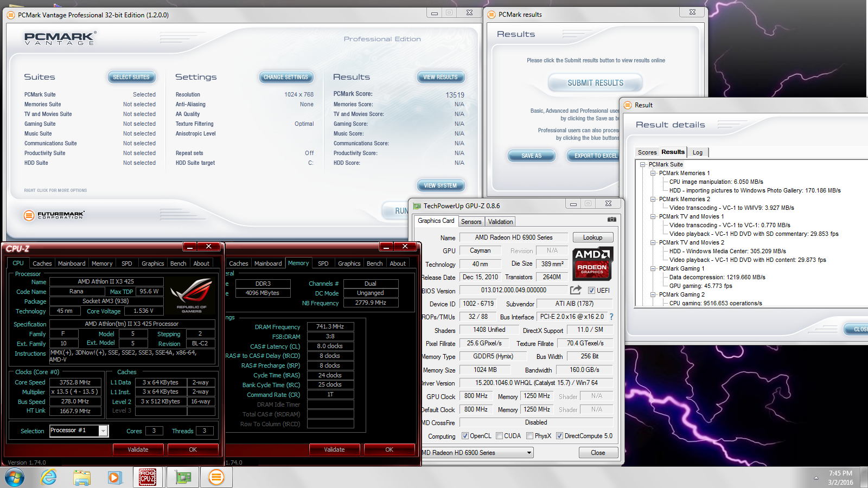Select Data decompression 1219.660 MB/s row
868x488 pixels.
click(717, 277)
